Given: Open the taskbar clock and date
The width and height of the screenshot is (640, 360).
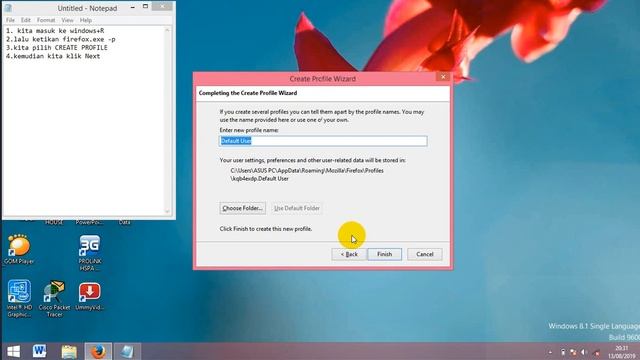Looking at the screenshot, I should coord(621,352).
